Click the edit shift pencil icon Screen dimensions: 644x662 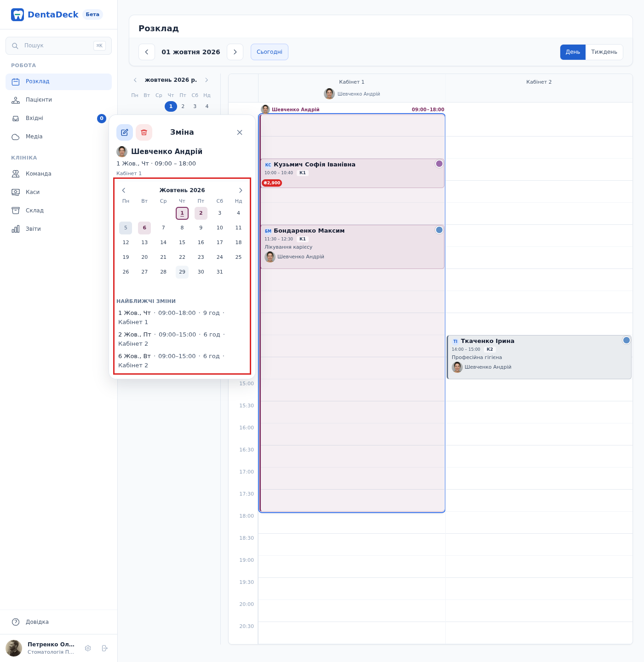[x=125, y=132]
